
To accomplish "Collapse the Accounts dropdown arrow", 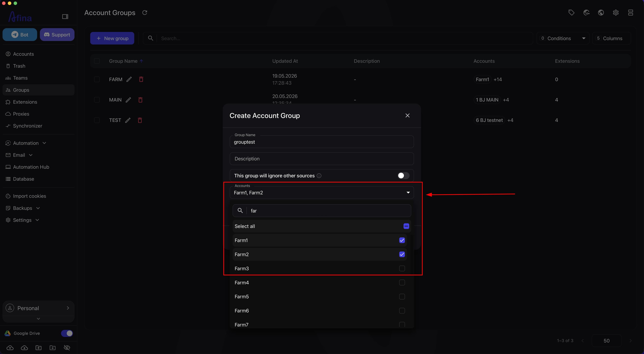I will pyautogui.click(x=408, y=193).
